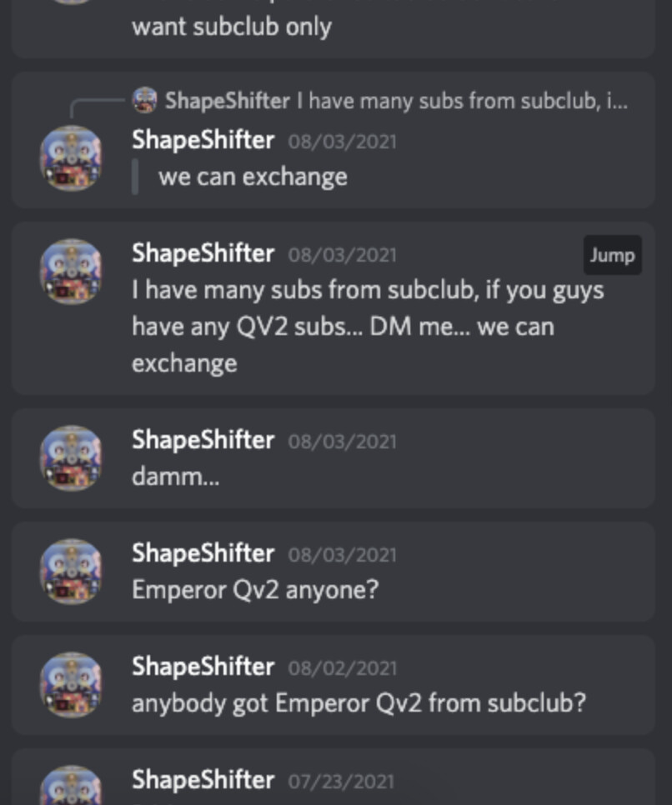This screenshot has width=672, height=805.
Task: Click the Jump button on the search result
Action: click(x=612, y=255)
